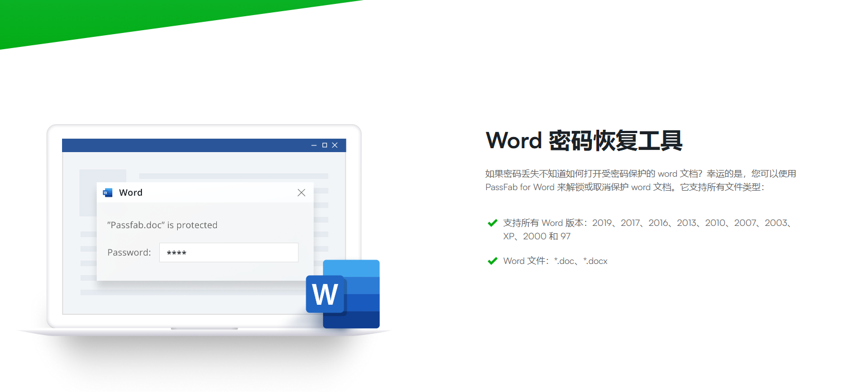Click the text "XP、2000 和 97"
Screen dimensions: 868x392
point(537,236)
